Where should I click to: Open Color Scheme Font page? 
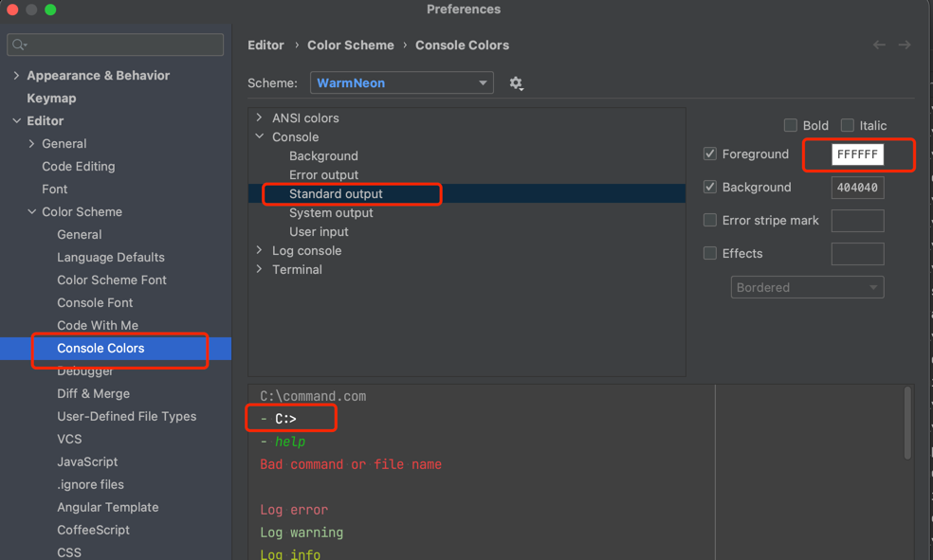[x=112, y=280]
